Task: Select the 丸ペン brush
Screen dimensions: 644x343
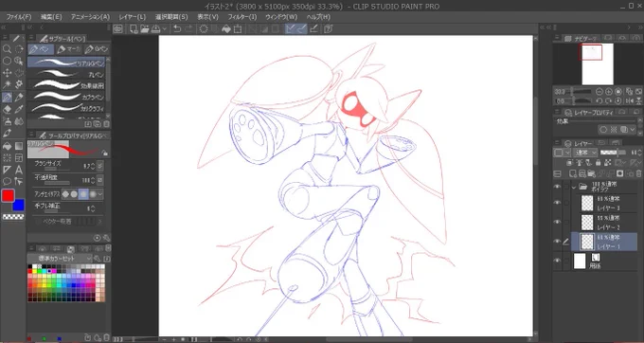Action: [x=66, y=74]
